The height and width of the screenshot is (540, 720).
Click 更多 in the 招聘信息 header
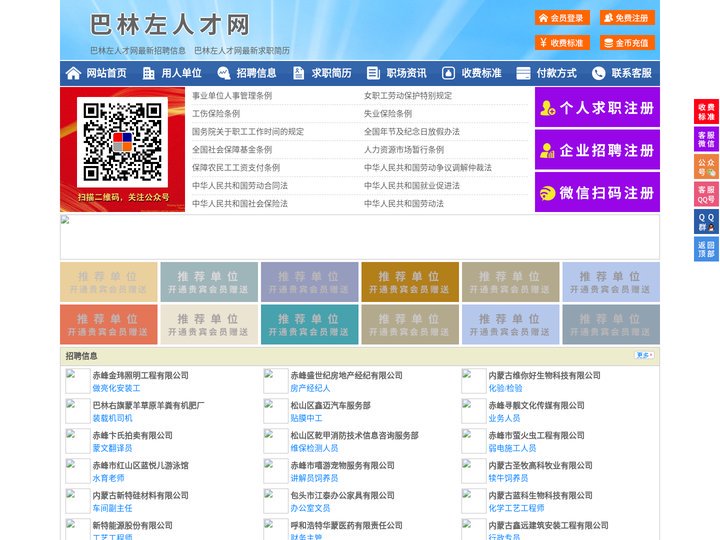(x=644, y=355)
